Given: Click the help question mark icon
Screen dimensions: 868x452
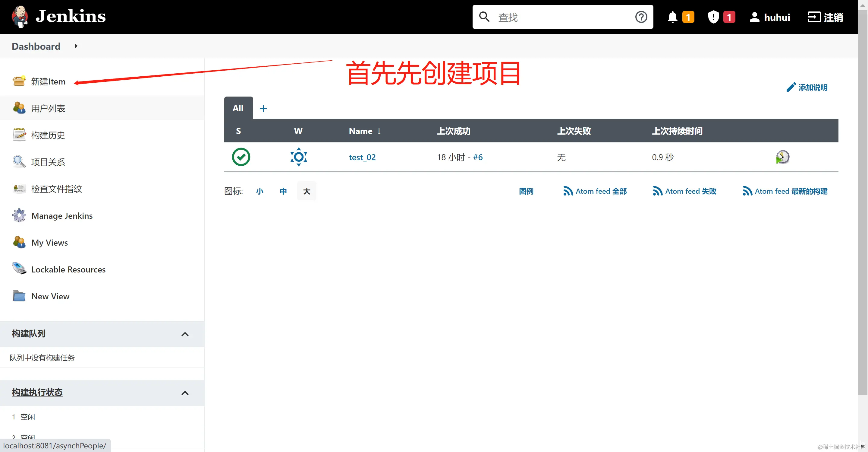Looking at the screenshot, I should (641, 17).
